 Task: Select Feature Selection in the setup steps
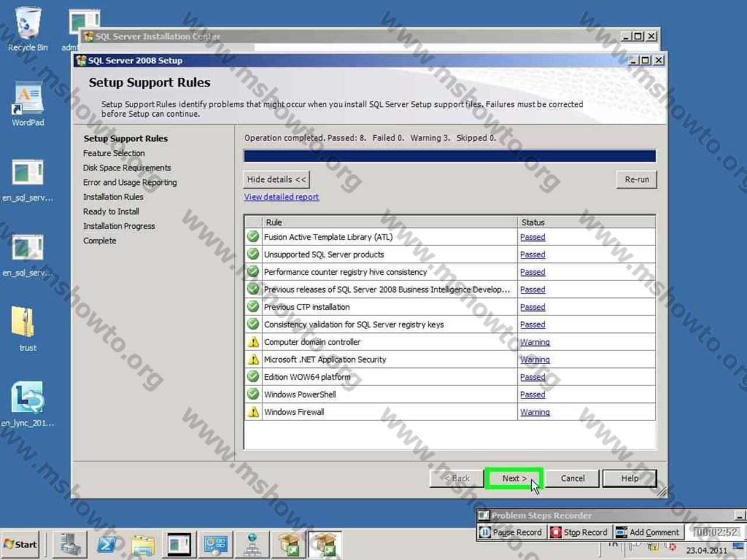point(114,153)
